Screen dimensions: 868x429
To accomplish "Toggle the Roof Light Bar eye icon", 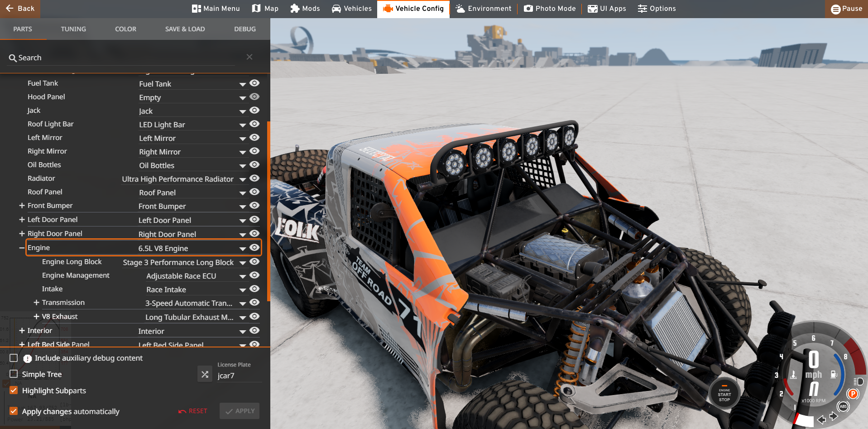I will point(254,124).
